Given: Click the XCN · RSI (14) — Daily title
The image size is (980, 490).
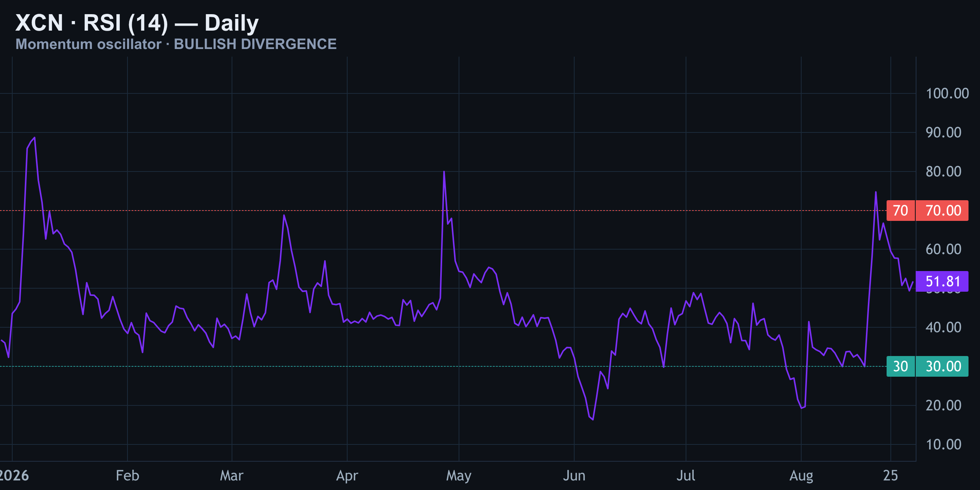Looking at the screenshot, I should [137, 23].
